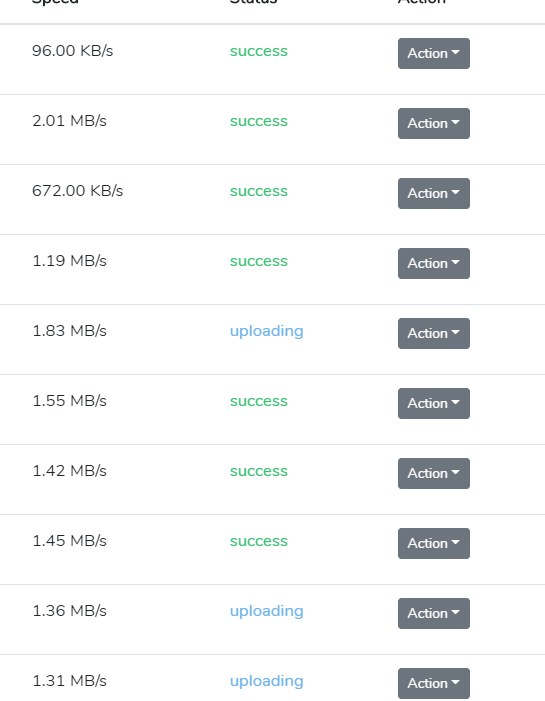Click uploading status in 1.83 MB/s row

pos(266,331)
